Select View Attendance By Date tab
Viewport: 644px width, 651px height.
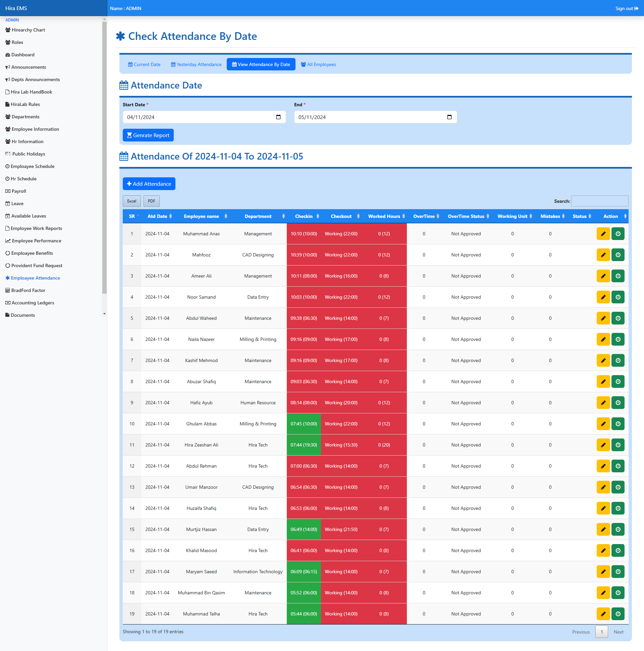pos(261,64)
